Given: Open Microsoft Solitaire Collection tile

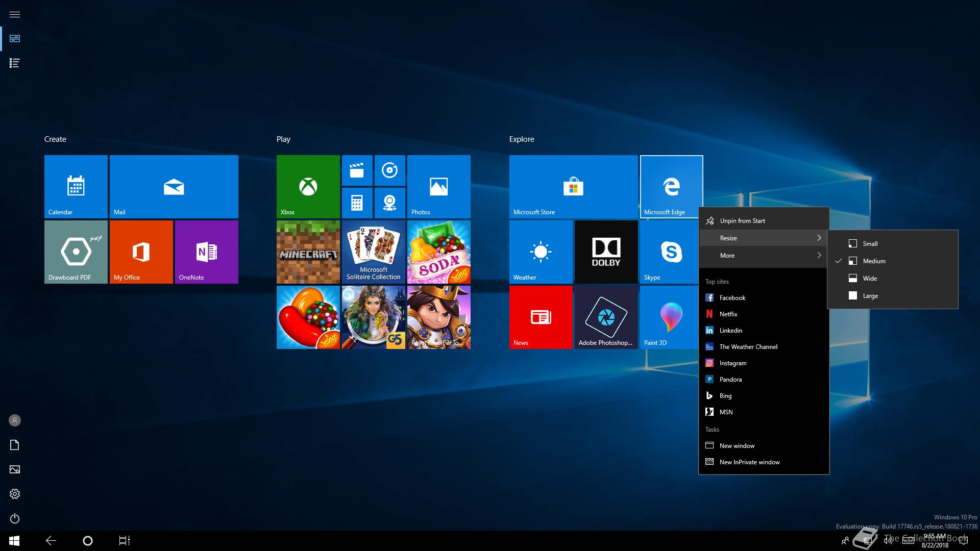Looking at the screenshot, I should [373, 252].
